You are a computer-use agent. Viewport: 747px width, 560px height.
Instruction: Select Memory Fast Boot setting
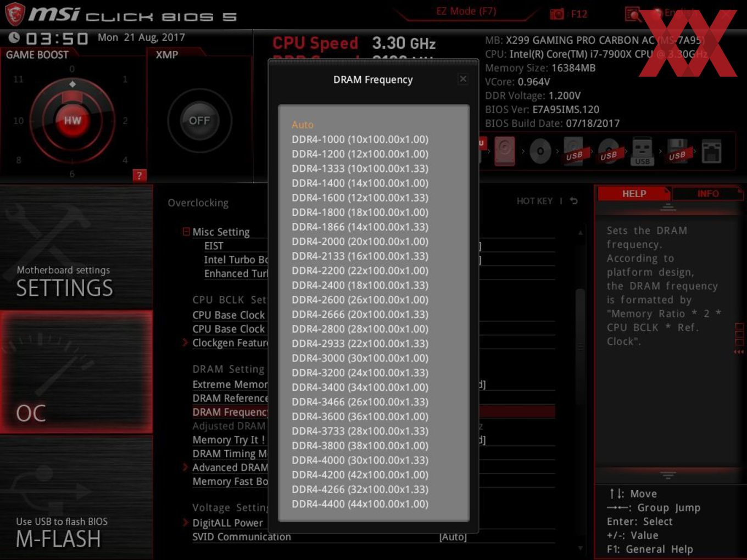pos(230,481)
